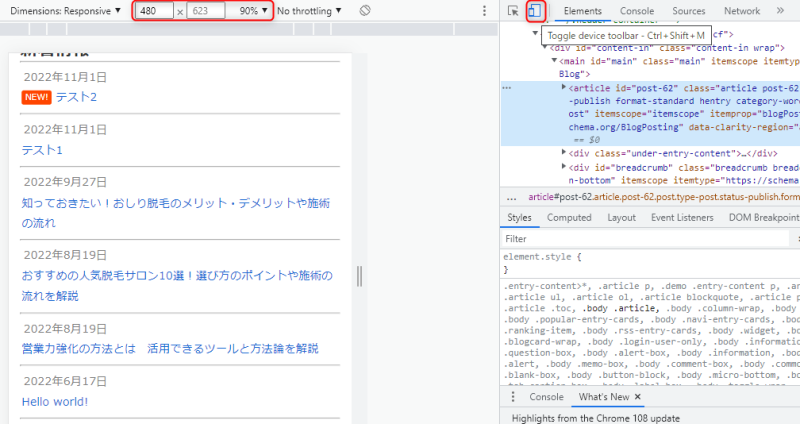
Task: Click the 2022年9月27日 date text
Action: tap(65, 182)
